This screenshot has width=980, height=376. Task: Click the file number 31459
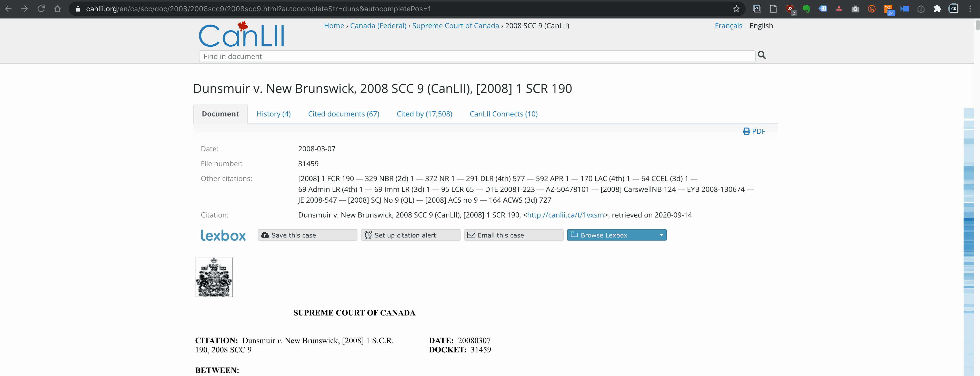click(308, 164)
